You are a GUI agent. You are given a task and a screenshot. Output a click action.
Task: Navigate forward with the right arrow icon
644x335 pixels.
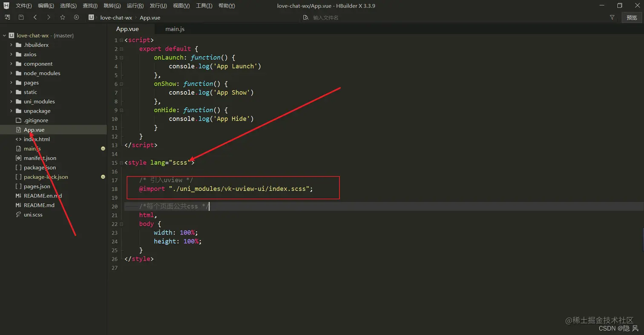coord(49,17)
